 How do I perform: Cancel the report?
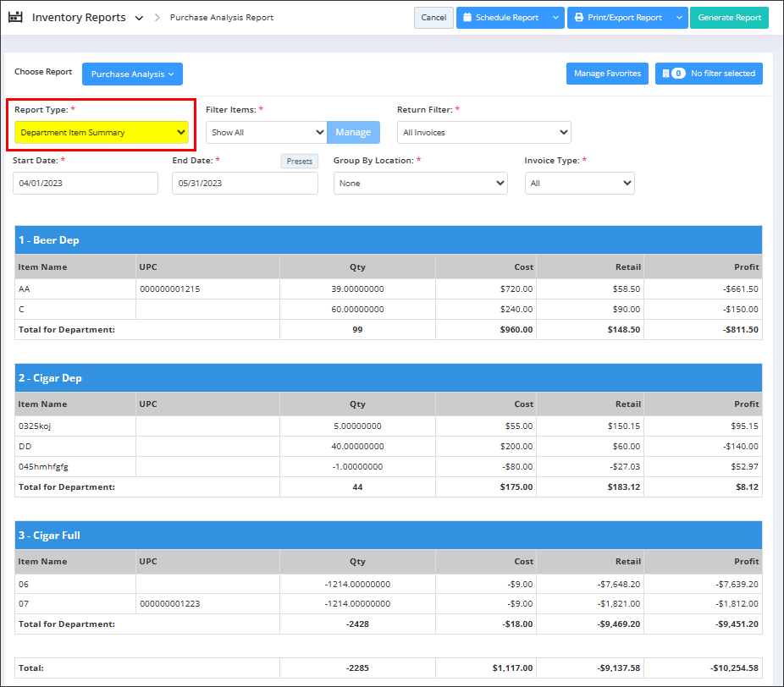[x=433, y=18]
